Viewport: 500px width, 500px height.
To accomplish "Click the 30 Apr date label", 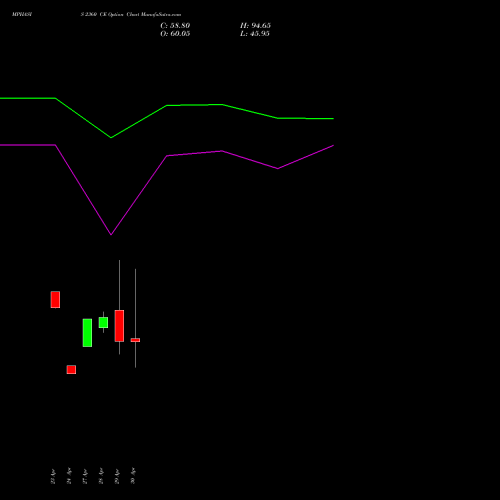I will click(x=133, y=476).
